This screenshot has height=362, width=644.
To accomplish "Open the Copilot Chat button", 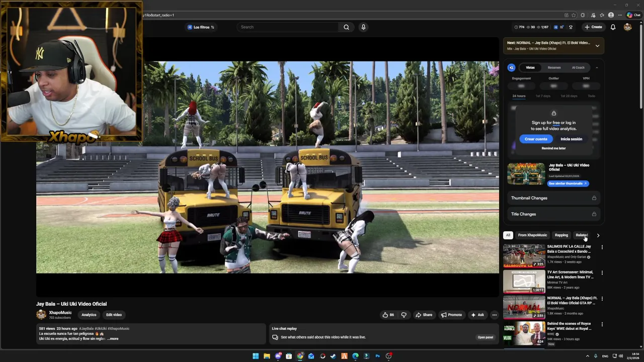I will coord(633,15).
